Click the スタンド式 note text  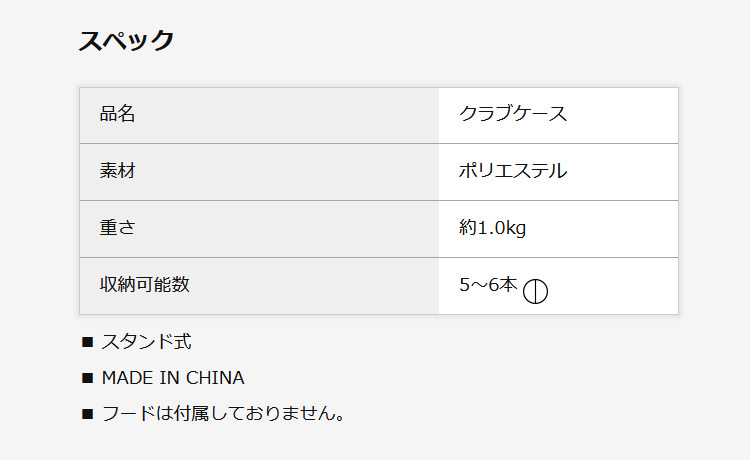(146, 342)
